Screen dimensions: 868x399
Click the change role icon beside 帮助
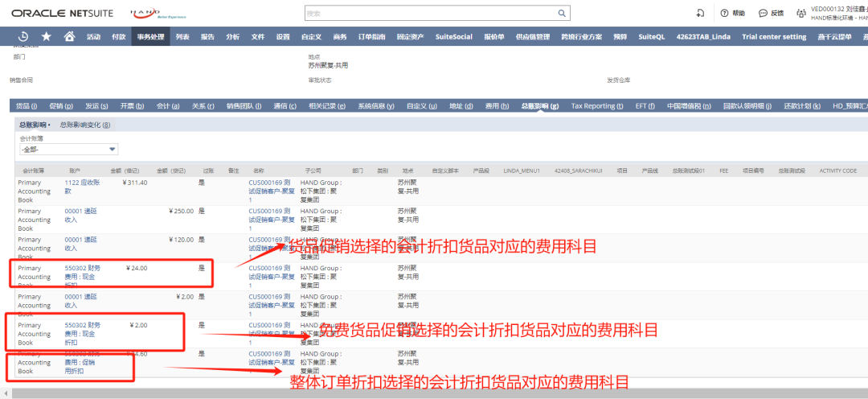[701, 14]
